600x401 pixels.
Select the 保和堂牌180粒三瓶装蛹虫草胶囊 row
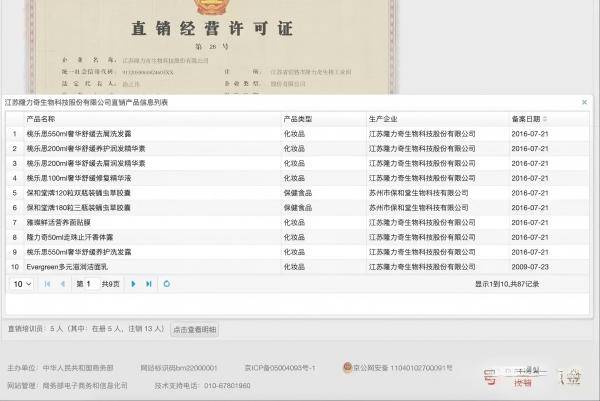click(x=297, y=208)
